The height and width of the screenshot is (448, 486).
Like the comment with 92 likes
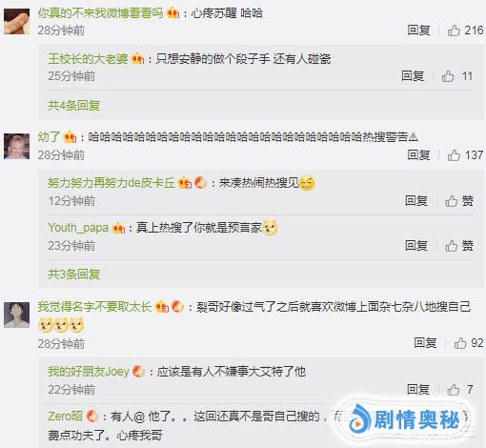(x=460, y=343)
